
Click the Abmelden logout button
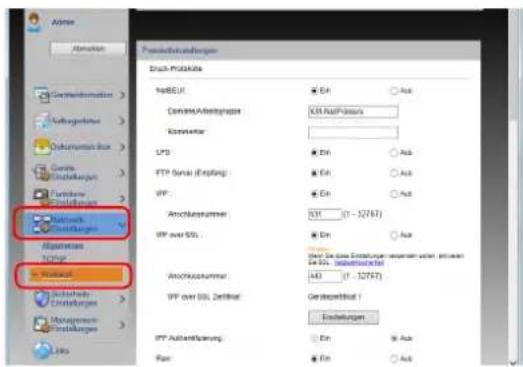coord(88,49)
